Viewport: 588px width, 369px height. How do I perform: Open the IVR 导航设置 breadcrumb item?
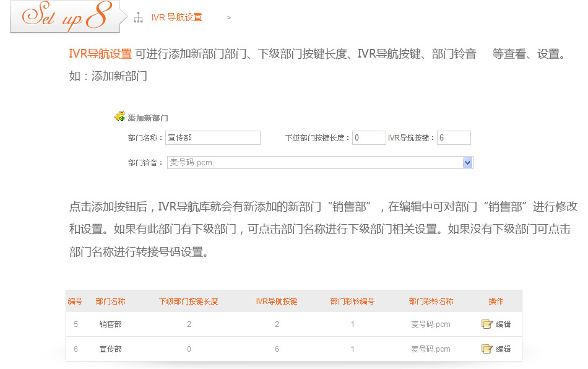pyautogui.click(x=176, y=18)
